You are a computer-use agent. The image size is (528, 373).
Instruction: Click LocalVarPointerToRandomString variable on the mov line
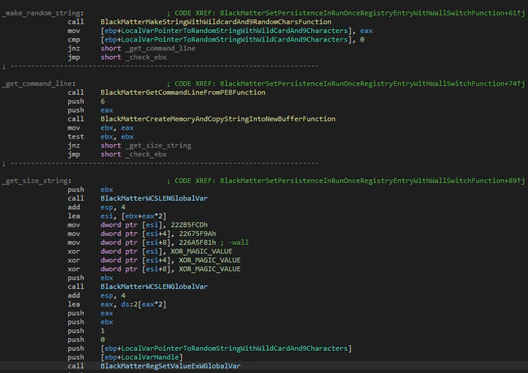pos(234,31)
